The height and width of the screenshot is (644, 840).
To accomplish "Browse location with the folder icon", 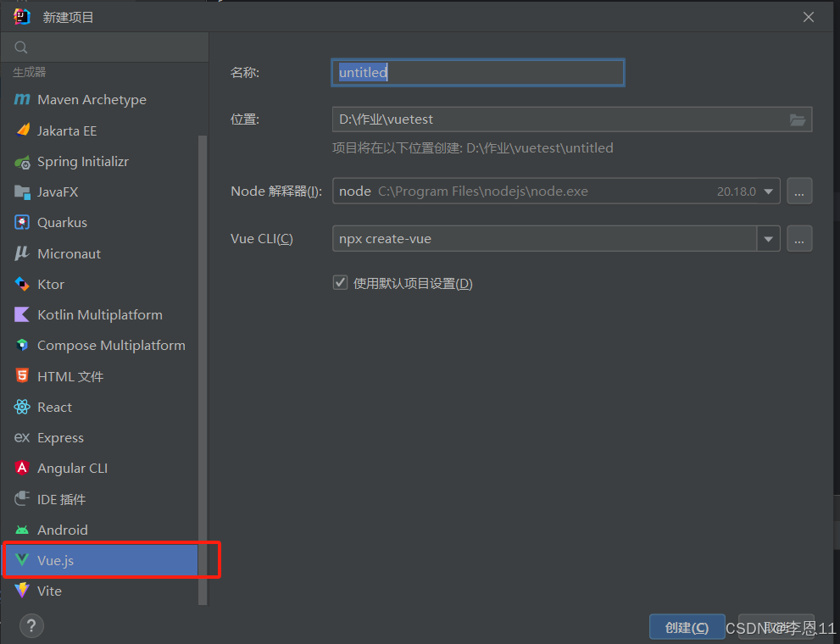I will pos(797,120).
